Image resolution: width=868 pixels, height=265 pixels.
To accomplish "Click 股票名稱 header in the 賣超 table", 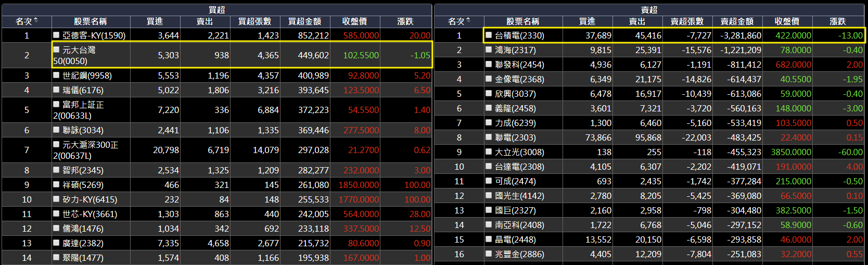I will coord(523,21).
